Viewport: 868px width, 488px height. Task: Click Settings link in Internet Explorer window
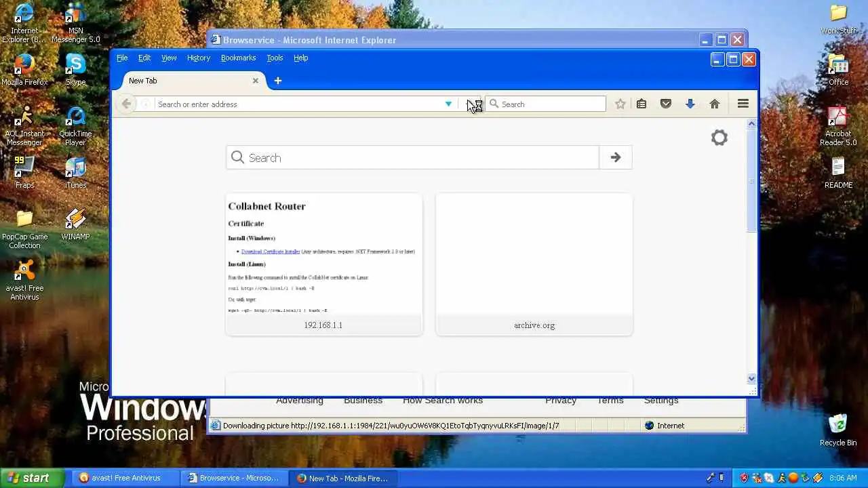[661, 401]
